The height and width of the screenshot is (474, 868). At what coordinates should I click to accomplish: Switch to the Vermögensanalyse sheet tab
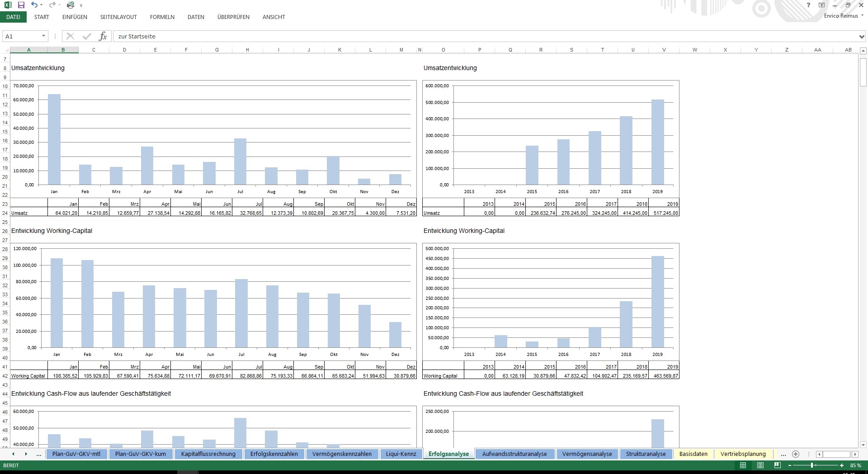587,454
